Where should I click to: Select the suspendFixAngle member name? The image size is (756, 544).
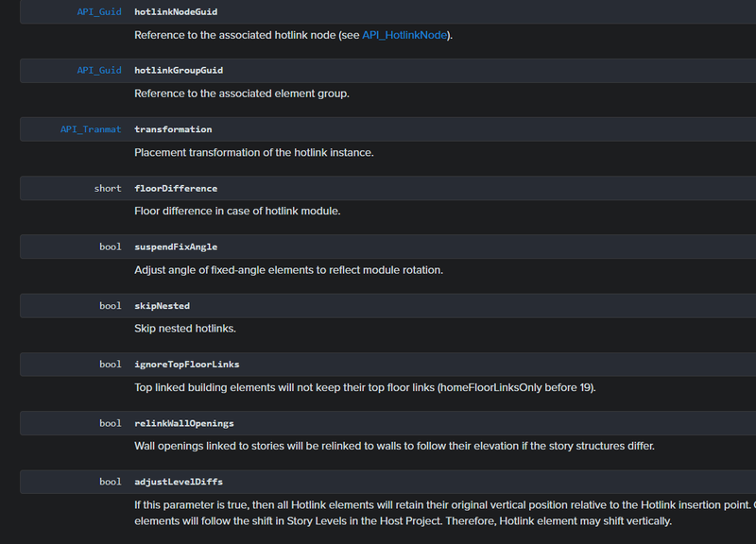176,246
